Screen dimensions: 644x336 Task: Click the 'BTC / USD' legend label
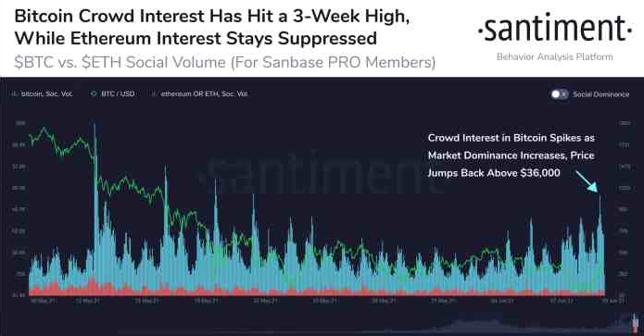pyautogui.click(x=118, y=93)
